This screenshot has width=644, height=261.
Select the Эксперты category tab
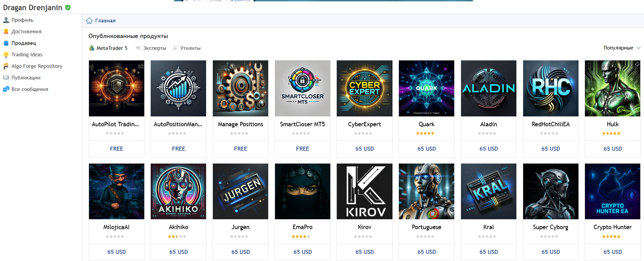coord(151,48)
